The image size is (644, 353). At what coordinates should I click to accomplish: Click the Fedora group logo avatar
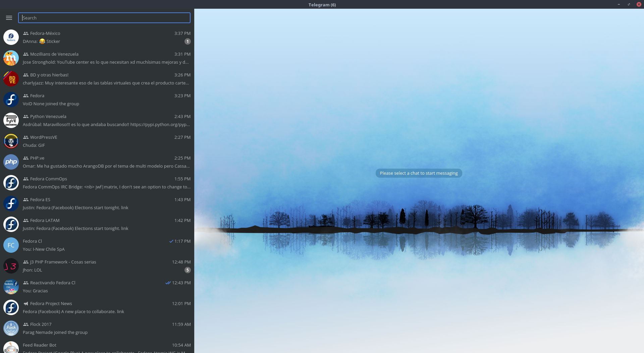tap(11, 100)
